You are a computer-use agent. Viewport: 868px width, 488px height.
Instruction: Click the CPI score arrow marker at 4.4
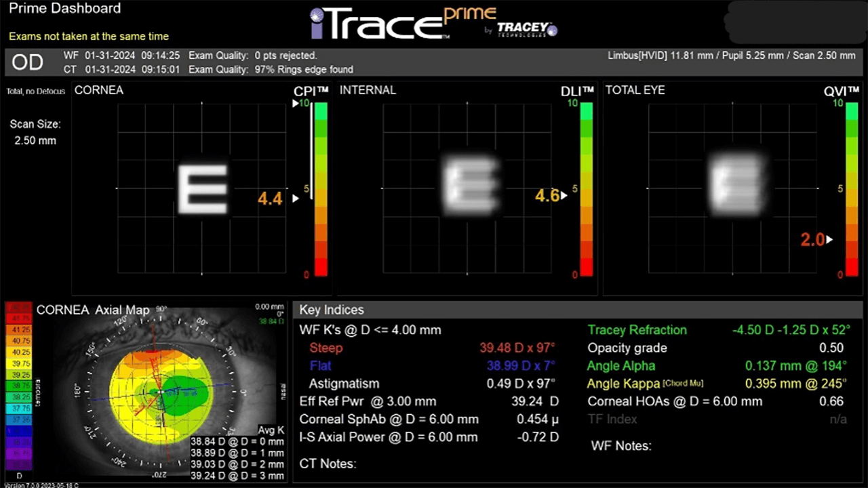295,199
